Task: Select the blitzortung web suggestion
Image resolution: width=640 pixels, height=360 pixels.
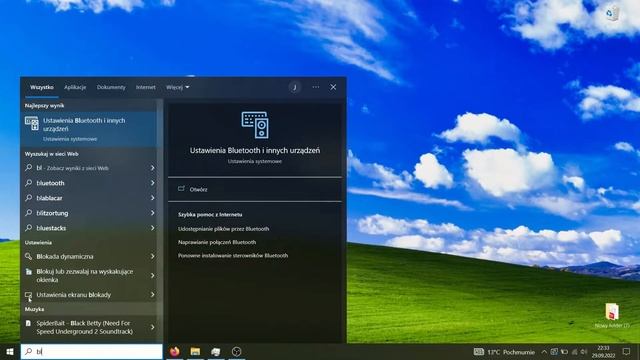Action: (89, 213)
